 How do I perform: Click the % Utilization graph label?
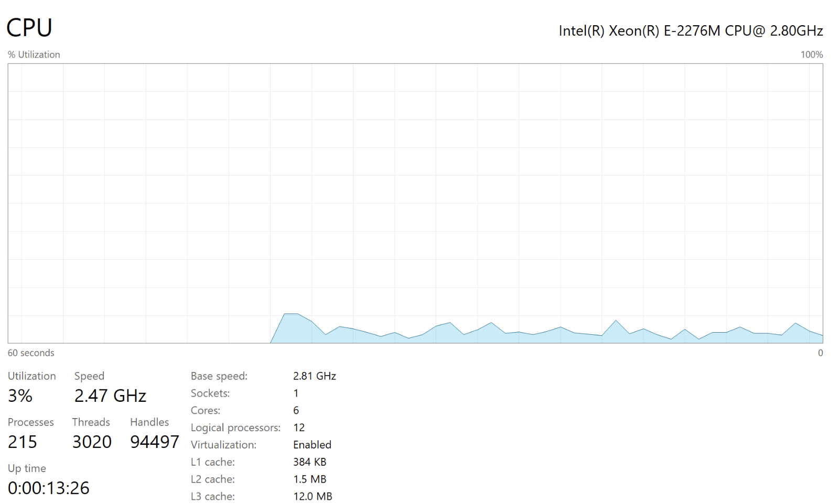34,54
